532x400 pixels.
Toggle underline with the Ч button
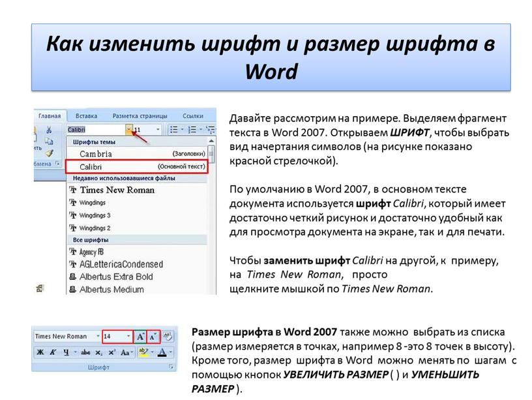[66, 353]
